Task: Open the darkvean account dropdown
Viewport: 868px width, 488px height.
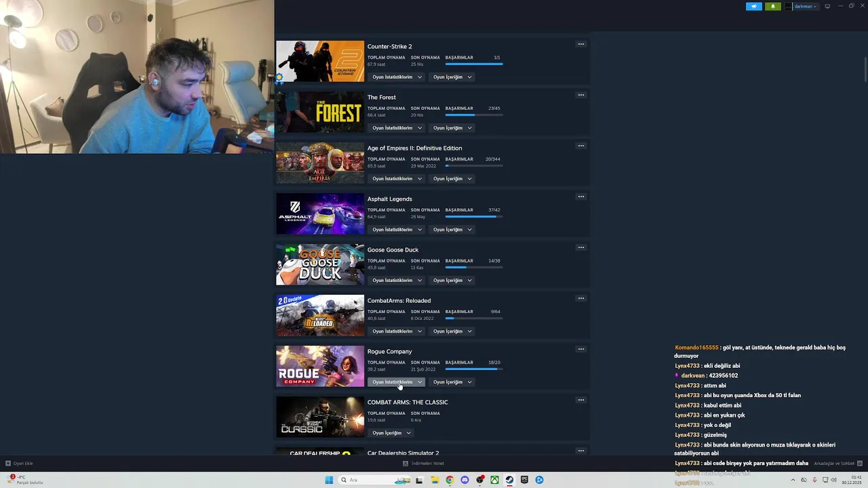Action: pos(802,6)
